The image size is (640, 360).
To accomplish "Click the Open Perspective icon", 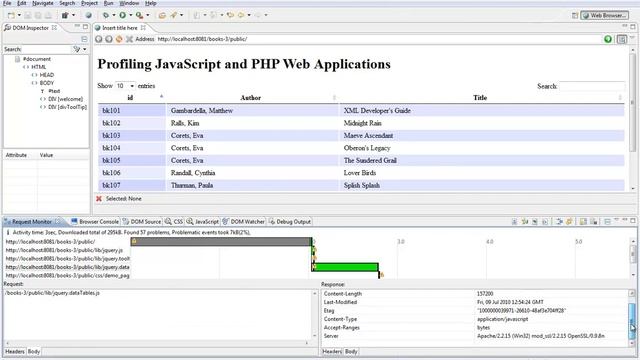I will (574, 16).
